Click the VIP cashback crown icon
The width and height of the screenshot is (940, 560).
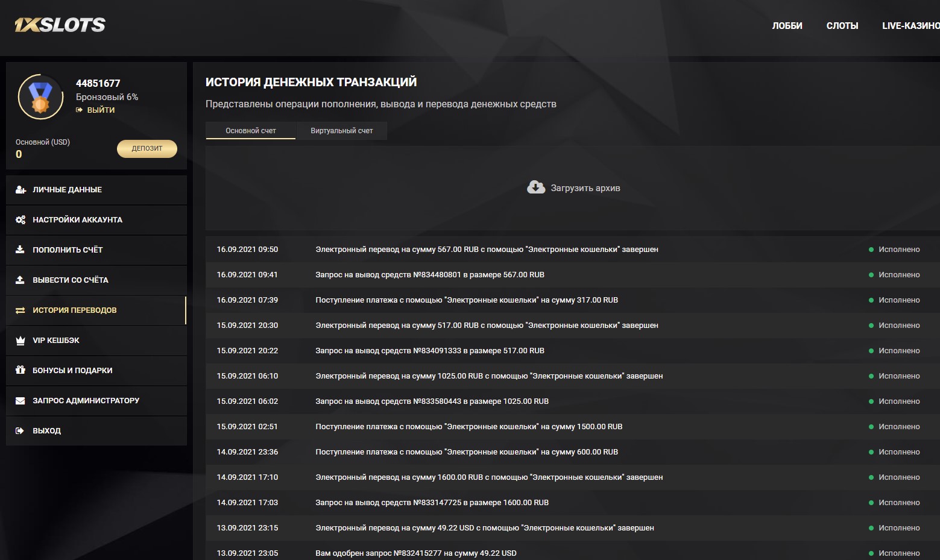21,341
